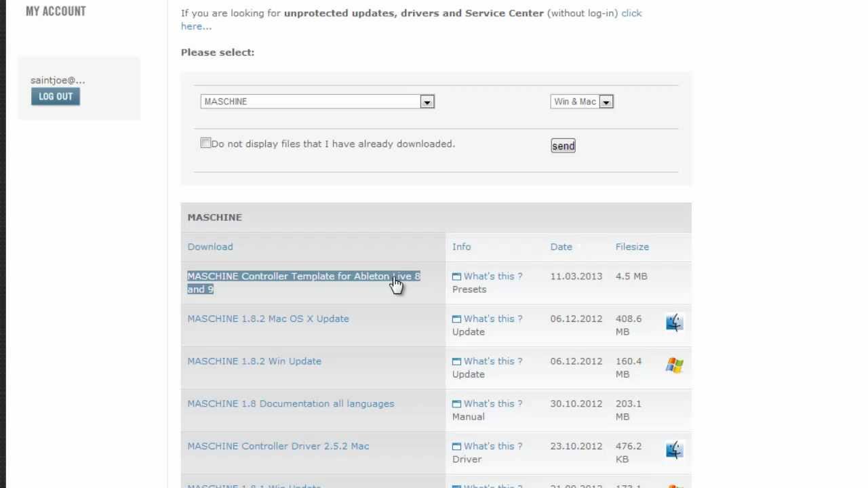
Task: Tick 'Do not display files already downloaded' checkbox
Action: click(205, 143)
